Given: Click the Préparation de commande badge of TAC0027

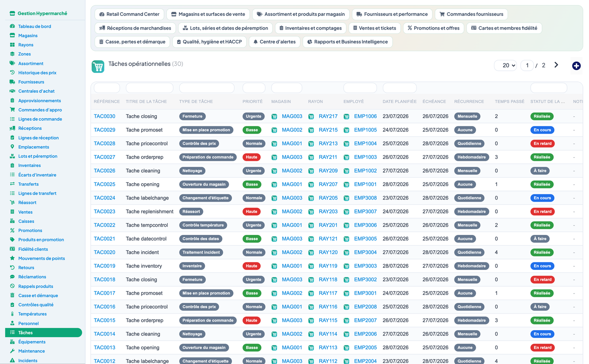Looking at the screenshot, I should click(x=208, y=157).
